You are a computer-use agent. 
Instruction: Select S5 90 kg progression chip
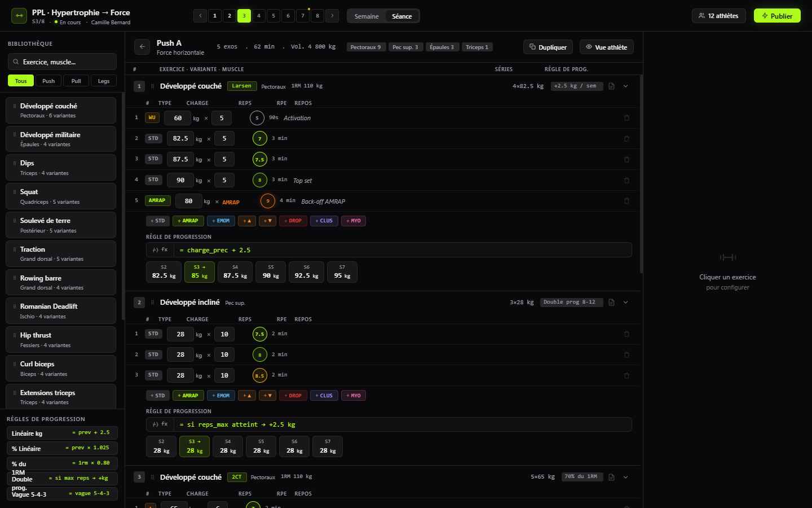[271, 272]
